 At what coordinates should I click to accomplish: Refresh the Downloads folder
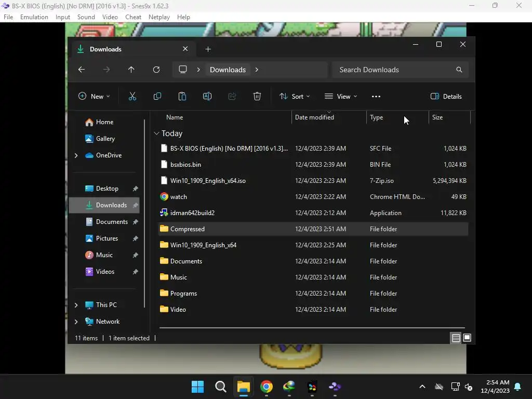tap(156, 70)
